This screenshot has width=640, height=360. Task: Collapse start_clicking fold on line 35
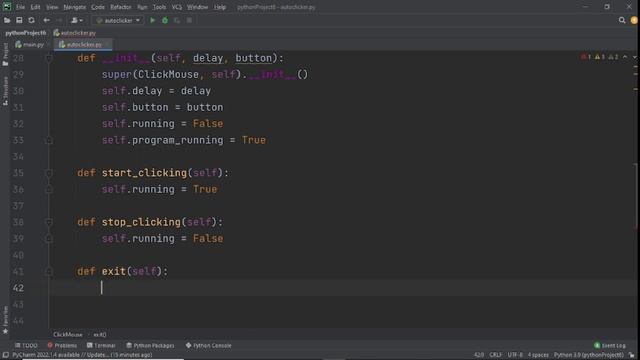(49, 173)
